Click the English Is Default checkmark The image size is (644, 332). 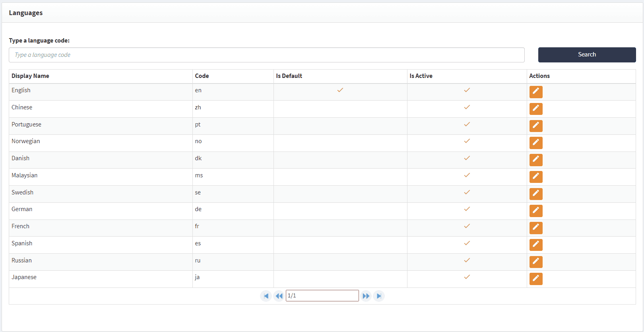click(340, 90)
